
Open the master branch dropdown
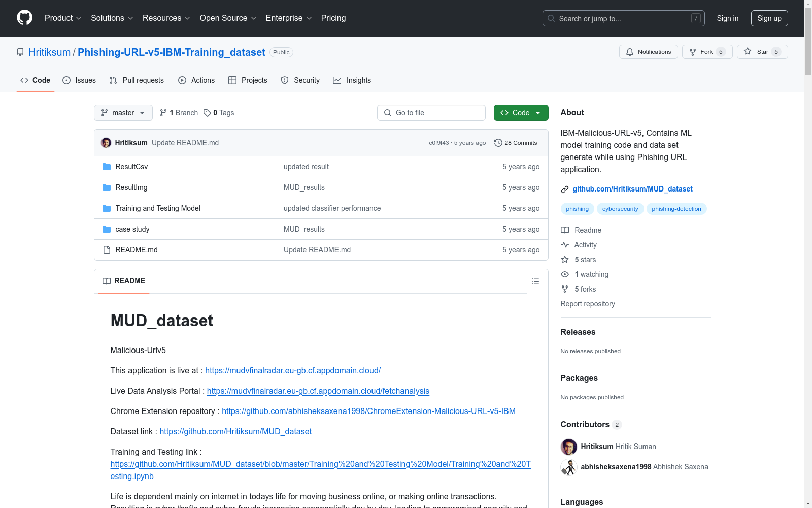(123, 113)
